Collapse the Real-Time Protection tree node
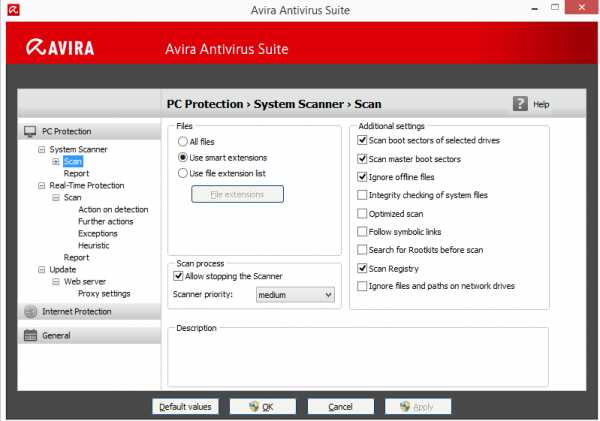Screen dimensions: 600x421 point(41,186)
